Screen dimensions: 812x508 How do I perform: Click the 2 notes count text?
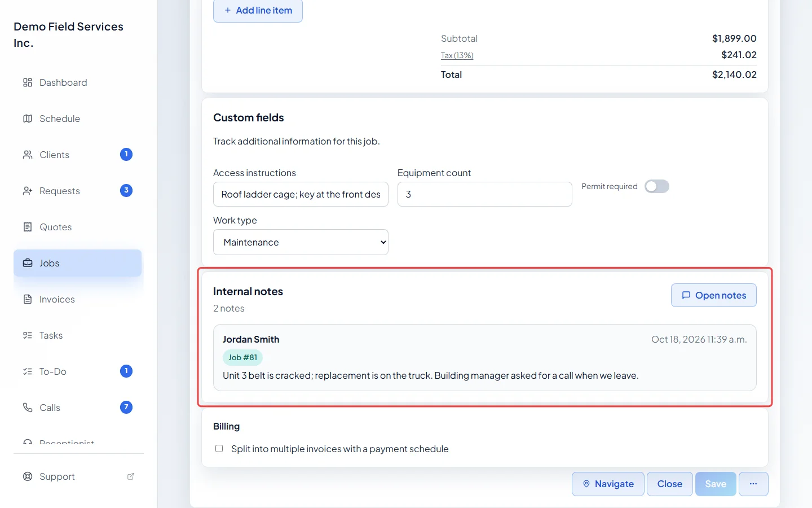click(229, 308)
